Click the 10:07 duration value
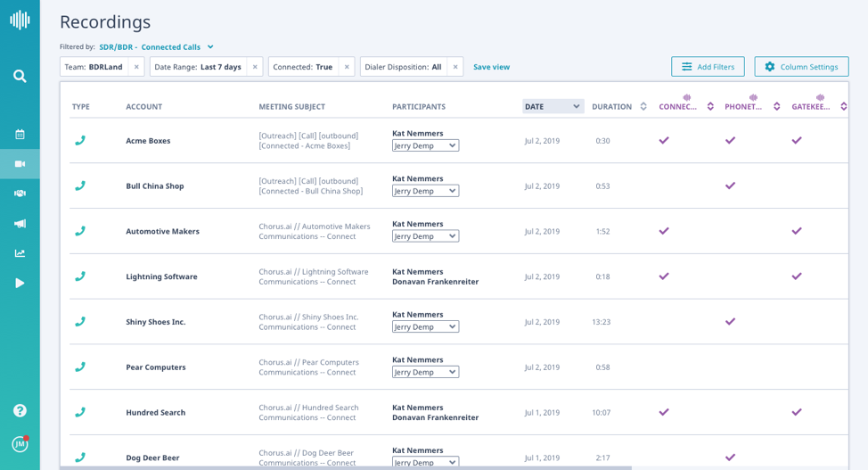The width and height of the screenshot is (868, 470). tap(602, 412)
